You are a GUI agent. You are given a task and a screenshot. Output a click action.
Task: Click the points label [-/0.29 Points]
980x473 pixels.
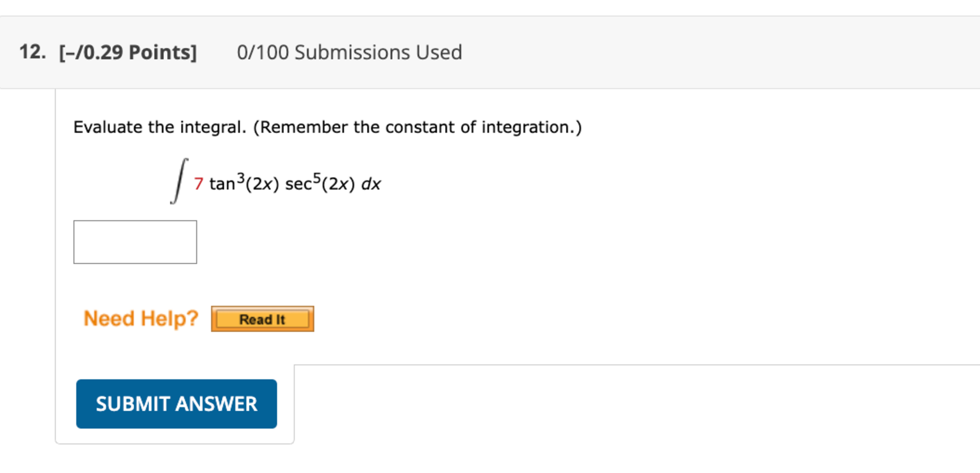128,52
